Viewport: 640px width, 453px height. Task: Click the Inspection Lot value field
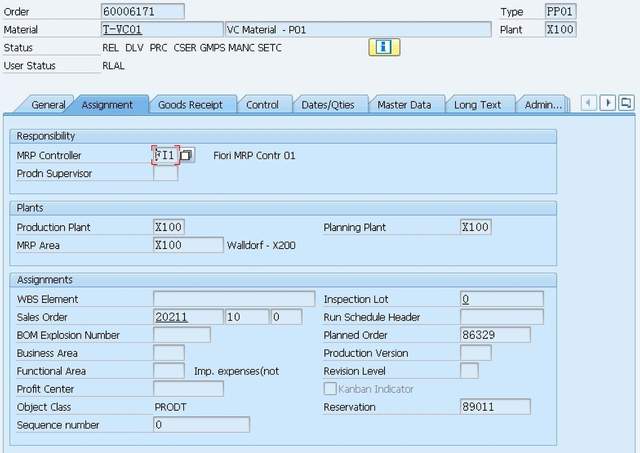point(501,299)
